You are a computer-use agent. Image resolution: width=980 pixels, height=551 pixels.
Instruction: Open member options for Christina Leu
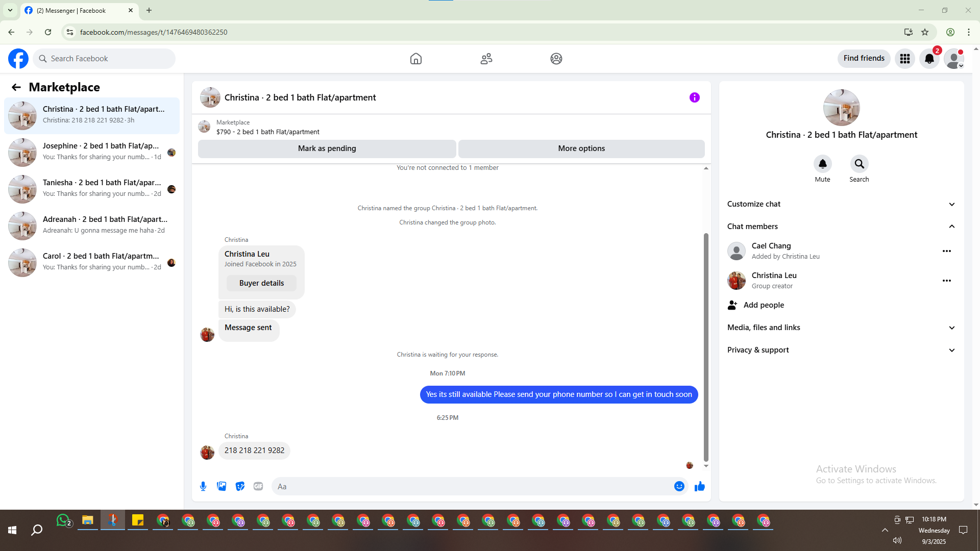point(947,281)
